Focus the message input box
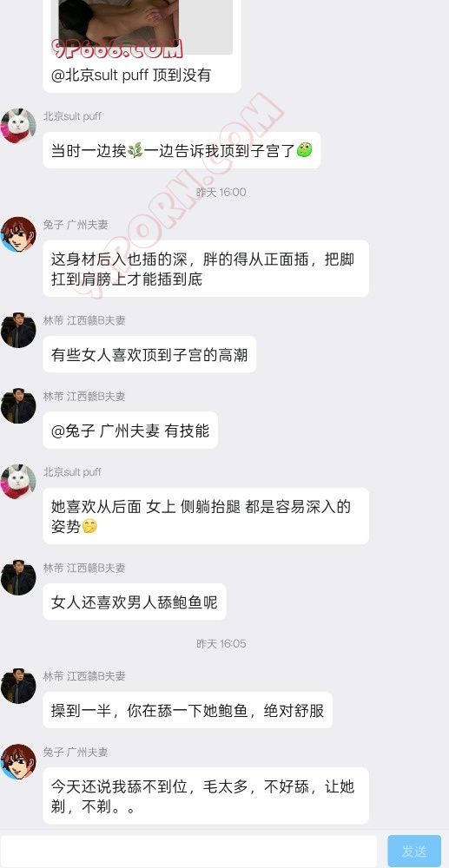This screenshot has height=868, width=449. pyautogui.click(x=188, y=851)
